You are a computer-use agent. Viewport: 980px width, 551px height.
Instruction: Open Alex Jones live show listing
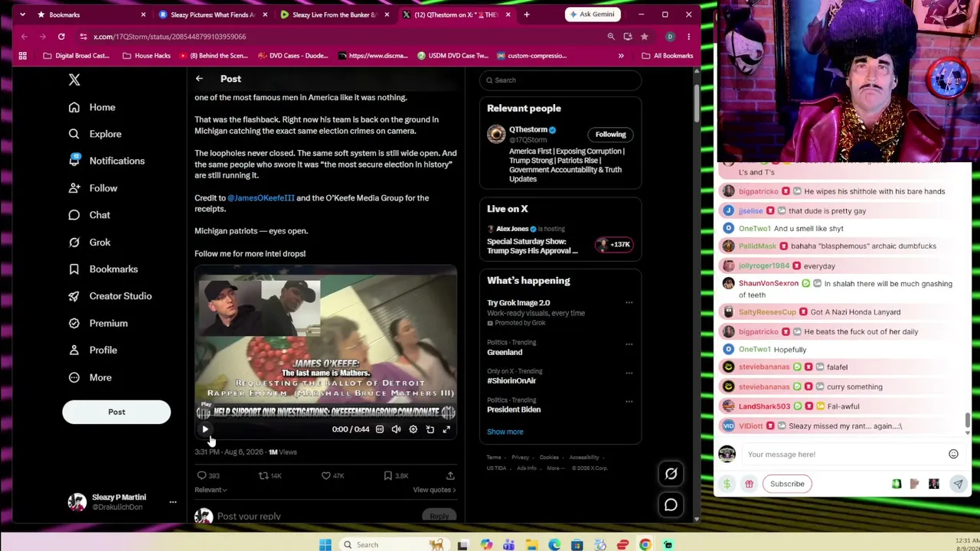pyautogui.click(x=560, y=240)
